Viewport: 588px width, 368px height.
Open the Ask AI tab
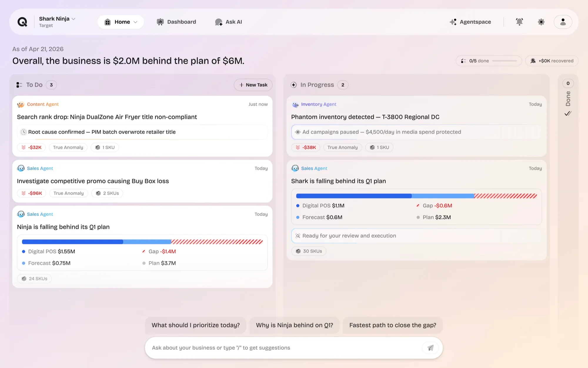click(228, 22)
